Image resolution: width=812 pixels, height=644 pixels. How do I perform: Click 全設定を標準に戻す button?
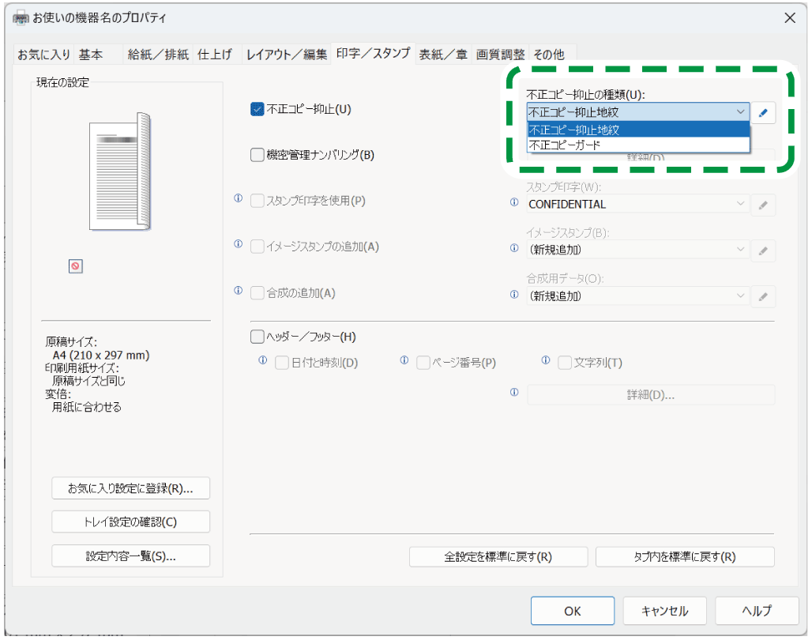point(498,556)
